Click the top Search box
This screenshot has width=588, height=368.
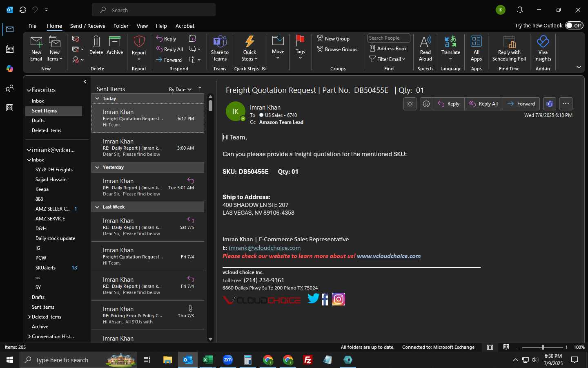pyautogui.click(x=154, y=10)
